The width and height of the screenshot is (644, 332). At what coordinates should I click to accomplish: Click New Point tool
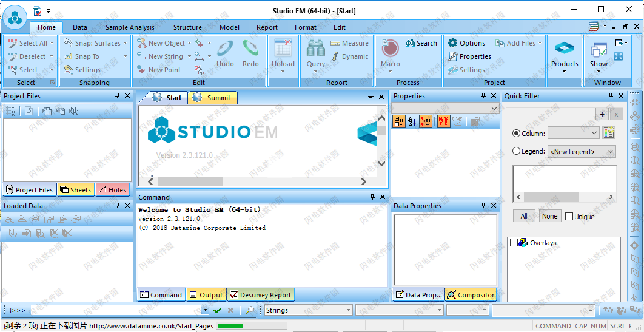coord(159,69)
